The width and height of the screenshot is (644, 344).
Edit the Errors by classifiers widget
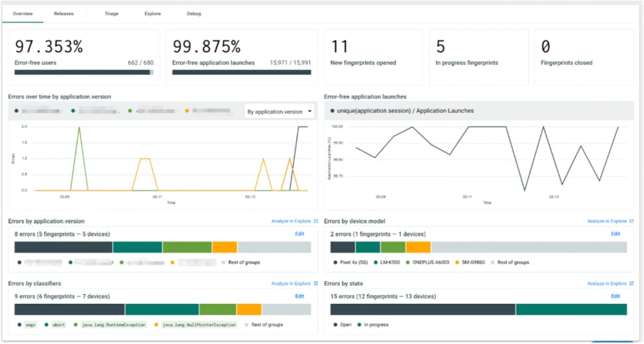tap(299, 296)
